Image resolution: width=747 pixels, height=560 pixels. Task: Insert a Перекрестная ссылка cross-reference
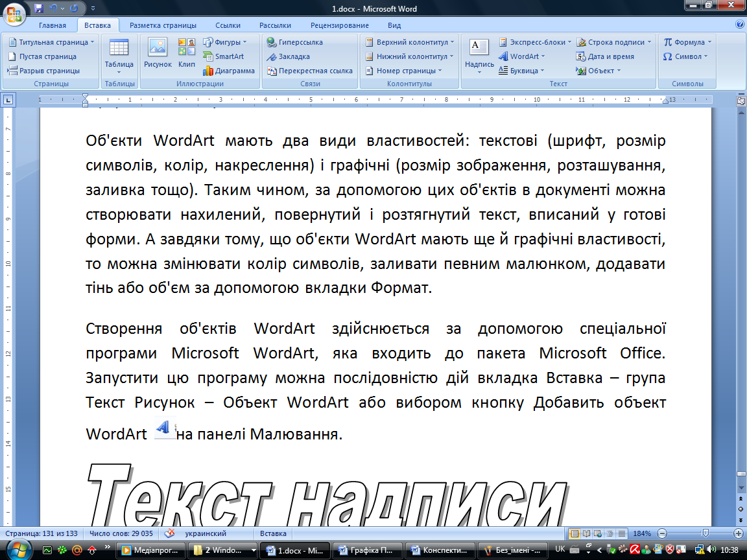(310, 71)
